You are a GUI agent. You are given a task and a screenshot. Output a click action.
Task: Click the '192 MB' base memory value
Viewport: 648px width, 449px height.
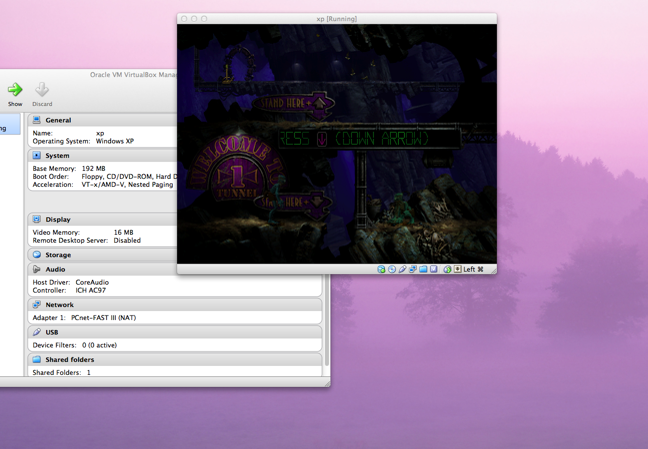[x=93, y=168]
